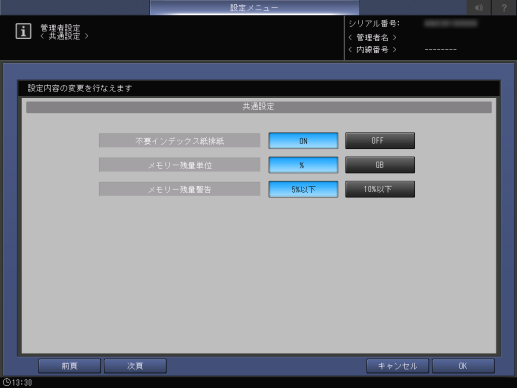
Task: Confirm settings with OK button
Action: [463, 366]
